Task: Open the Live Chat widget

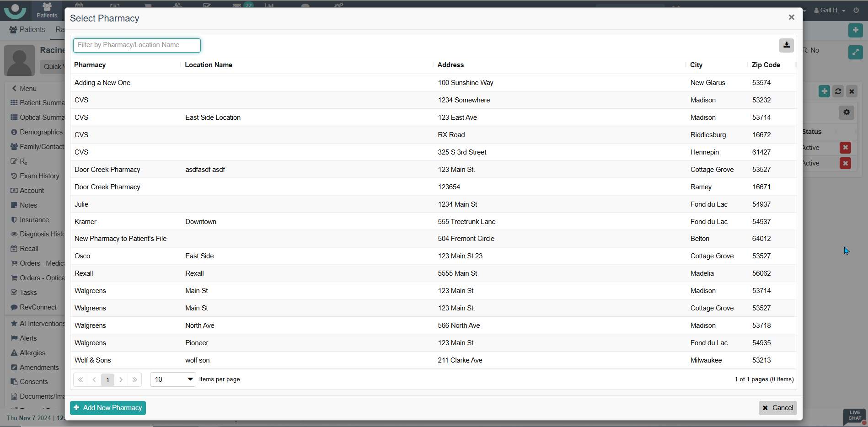Action: click(x=854, y=416)
